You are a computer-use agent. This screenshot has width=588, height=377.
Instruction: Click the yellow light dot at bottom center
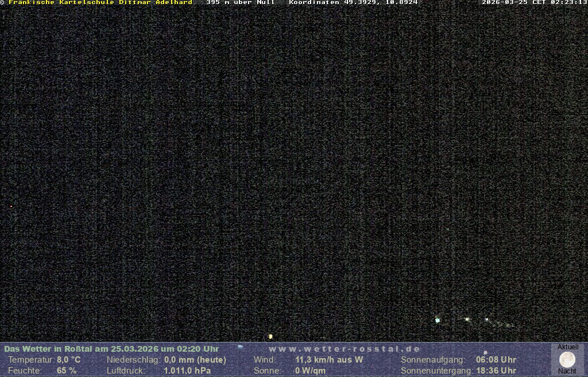point(270,336)
